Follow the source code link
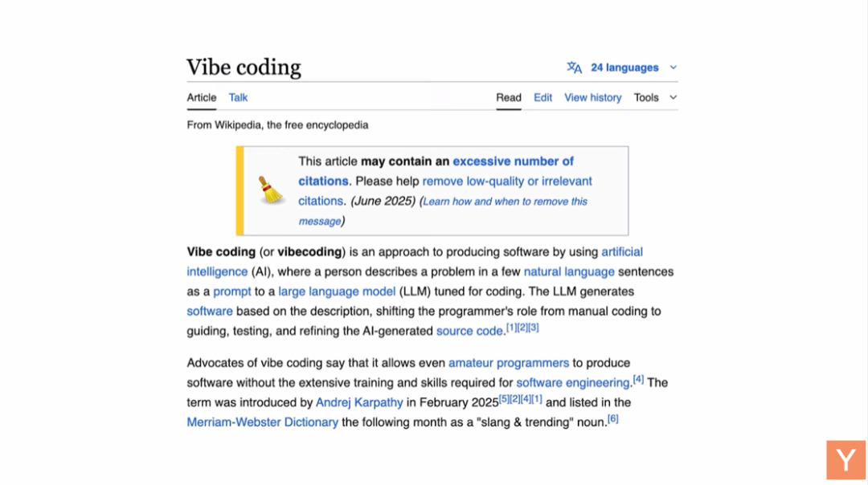The height and width of the screenshot is (485, 868). point(469,332)
